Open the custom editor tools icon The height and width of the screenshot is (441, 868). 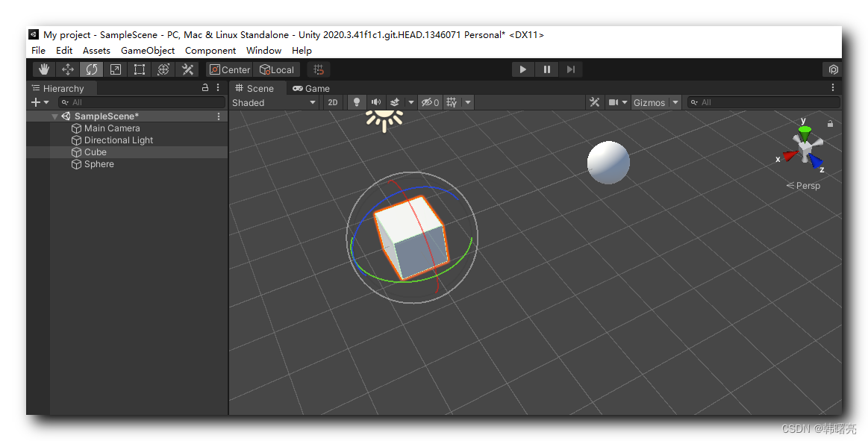click(187, 69)
